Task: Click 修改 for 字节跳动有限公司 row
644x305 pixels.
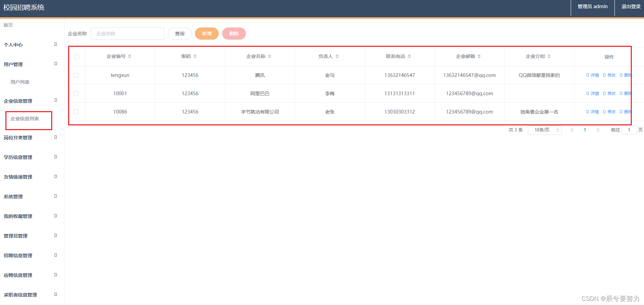Action: click(x=609, y=112)
